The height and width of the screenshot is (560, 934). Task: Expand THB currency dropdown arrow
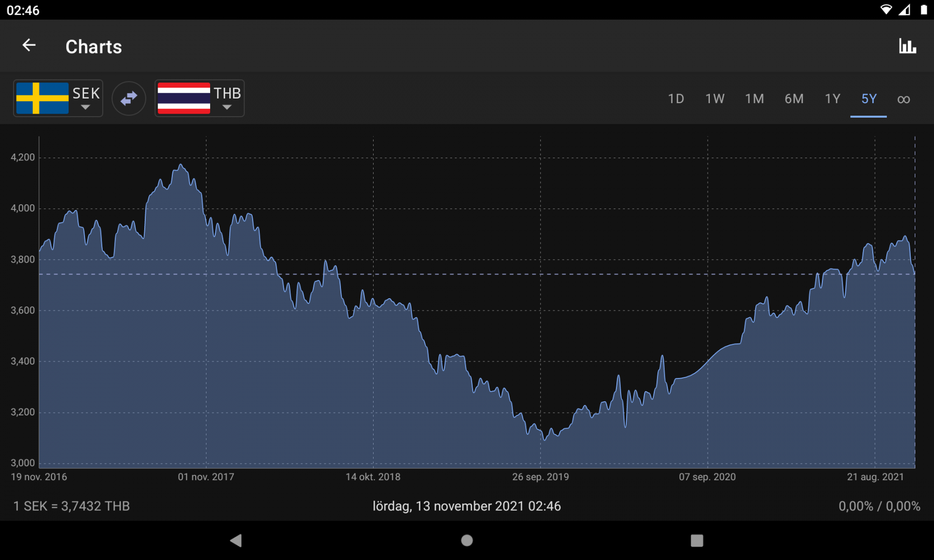click(227, 108)
